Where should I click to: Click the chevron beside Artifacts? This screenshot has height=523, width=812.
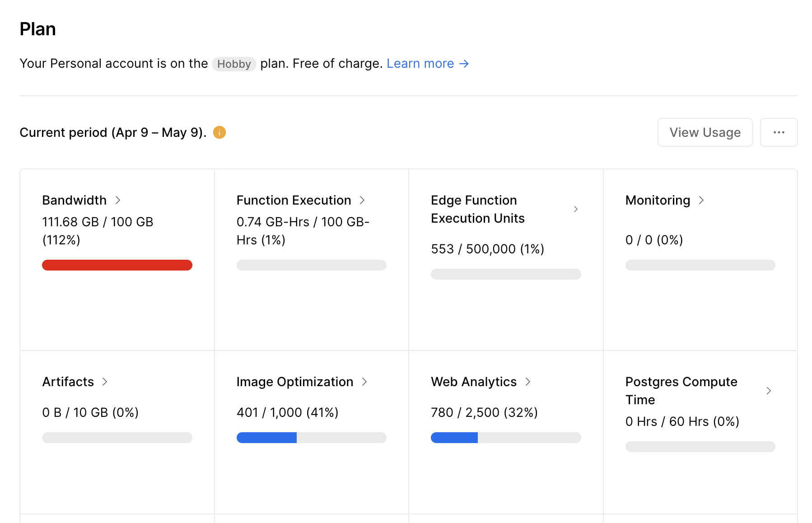(x=105, y=382)
